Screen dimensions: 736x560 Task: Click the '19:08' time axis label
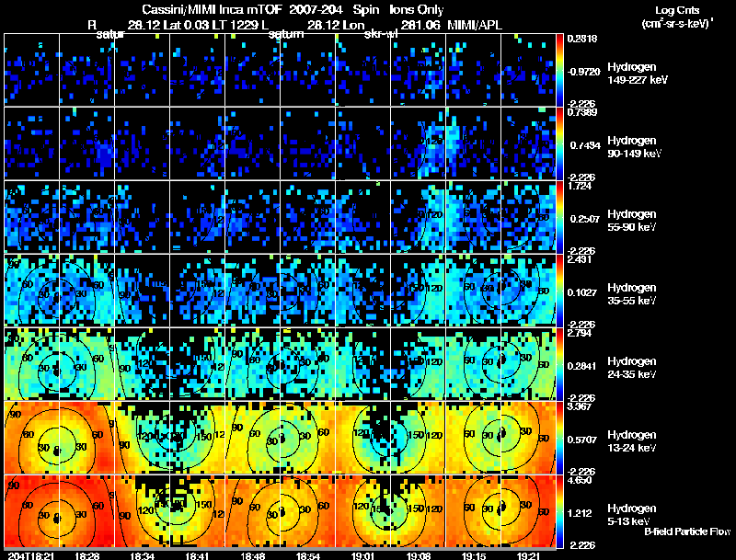[419, 555]
